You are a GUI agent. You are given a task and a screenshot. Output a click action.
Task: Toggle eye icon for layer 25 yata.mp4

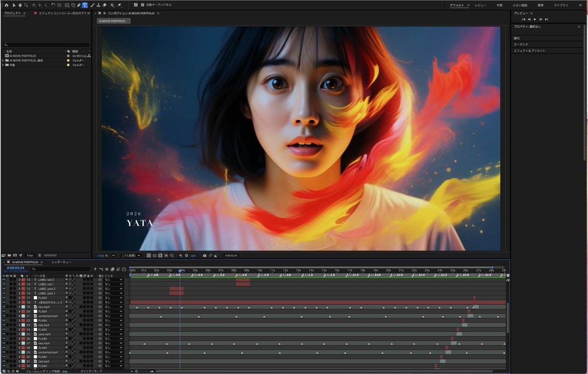pos(3,334)
